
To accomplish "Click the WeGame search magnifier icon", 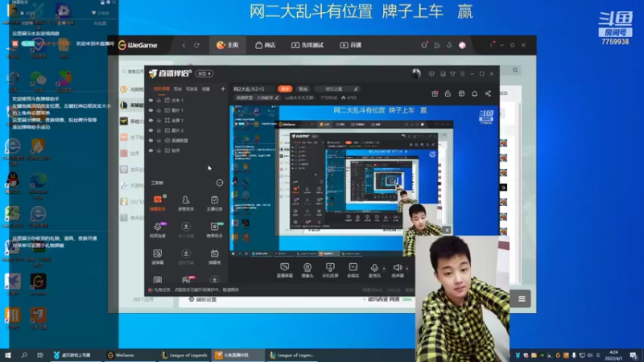I will click(515, 70).
